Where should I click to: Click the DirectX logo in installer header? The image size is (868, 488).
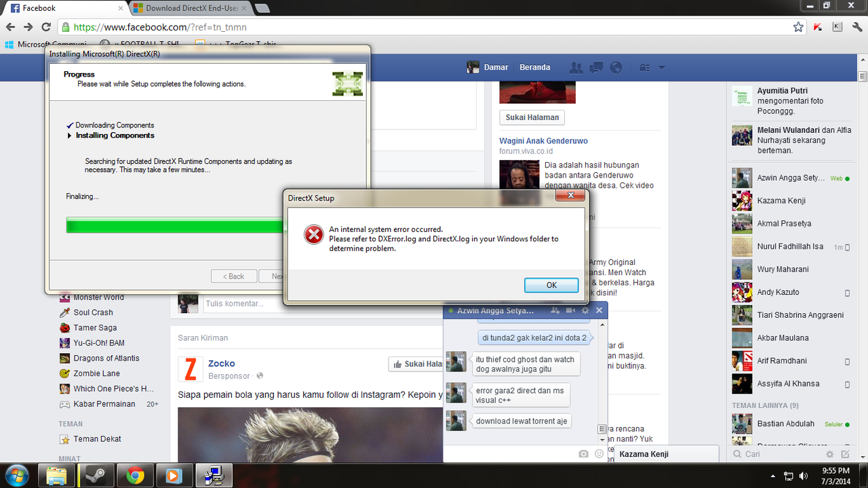[x=347, y=83]
